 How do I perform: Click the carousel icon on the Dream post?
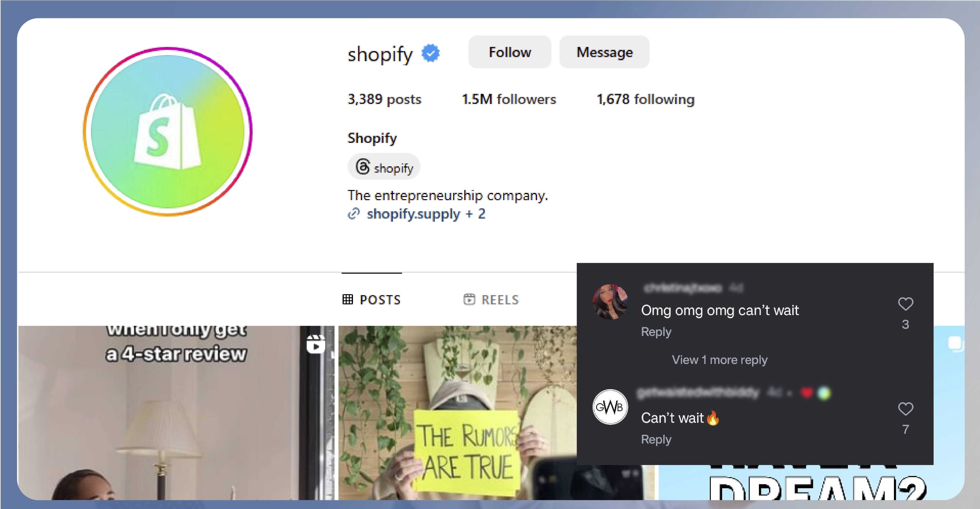pos(956,344)
